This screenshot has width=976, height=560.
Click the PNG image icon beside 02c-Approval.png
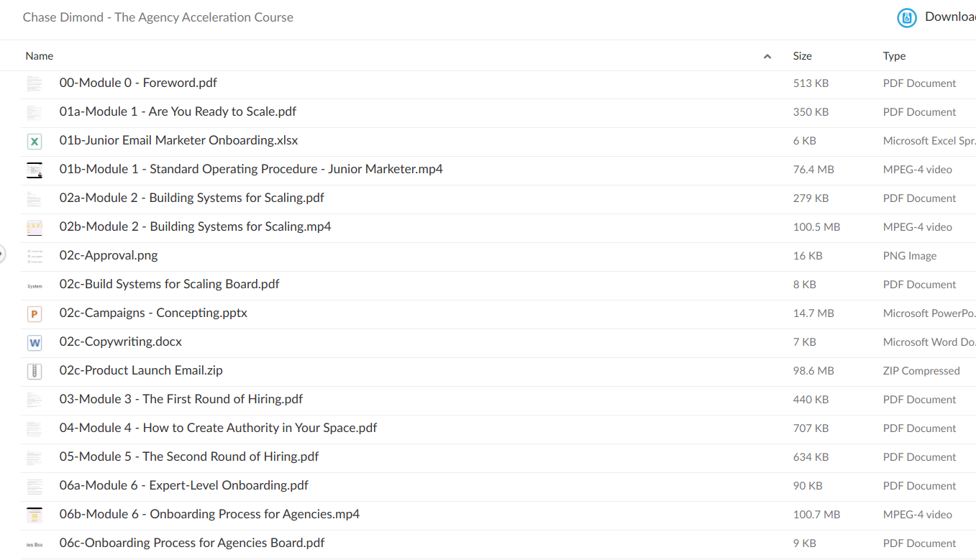pyautogui.click(x=35, y=257)
